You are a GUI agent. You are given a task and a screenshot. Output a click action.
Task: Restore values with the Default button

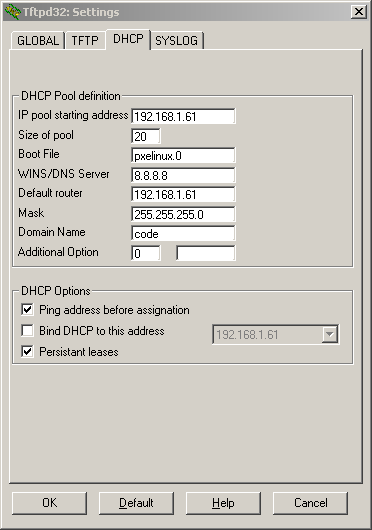(137, 503)
